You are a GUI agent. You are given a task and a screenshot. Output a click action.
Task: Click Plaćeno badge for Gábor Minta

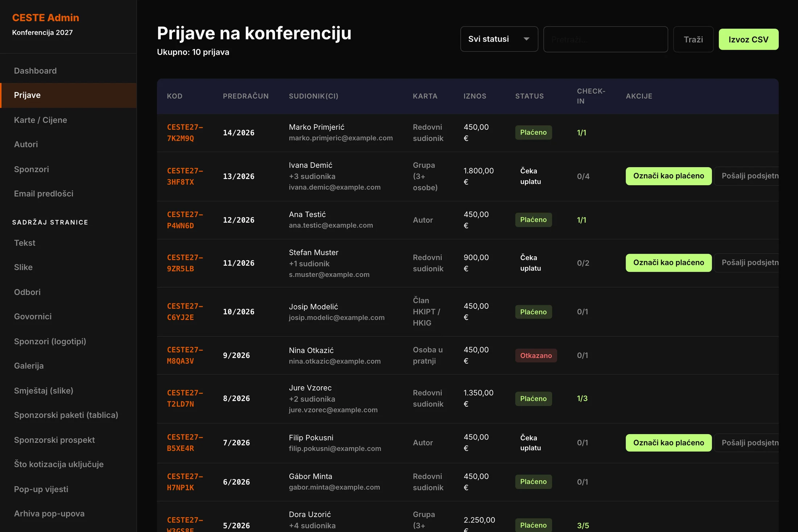533,482
